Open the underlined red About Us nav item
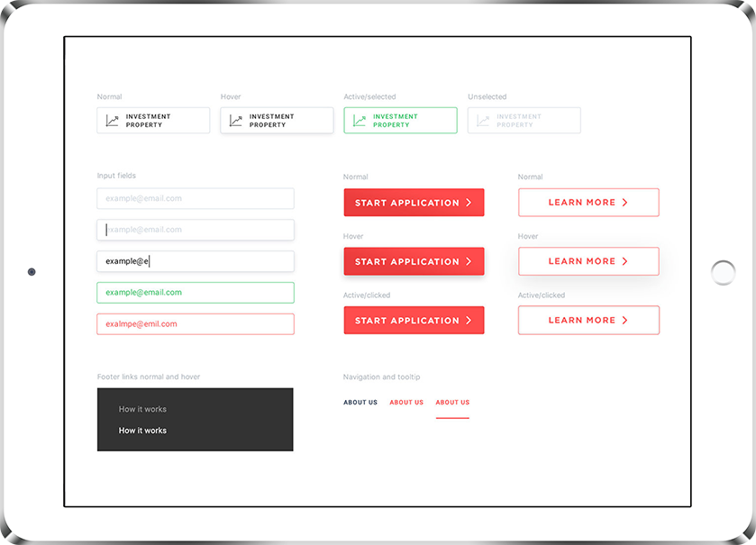The image size is (756, 545). 452,403
